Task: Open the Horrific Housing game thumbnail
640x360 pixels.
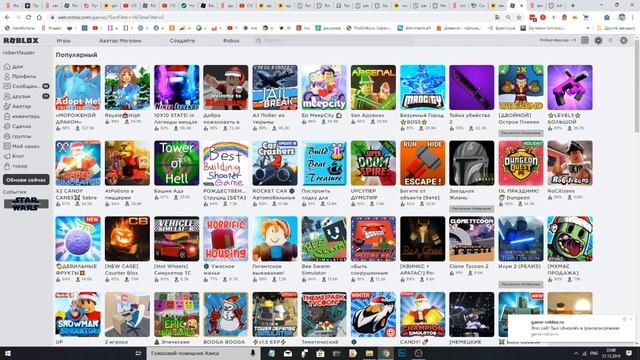Action: 226,239
